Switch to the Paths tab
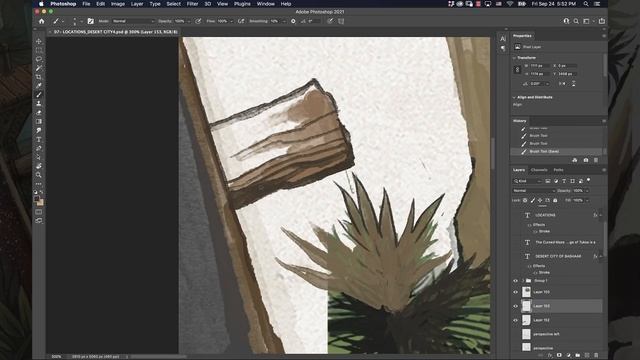The image size is (640, 360). (x=558, y=170)
